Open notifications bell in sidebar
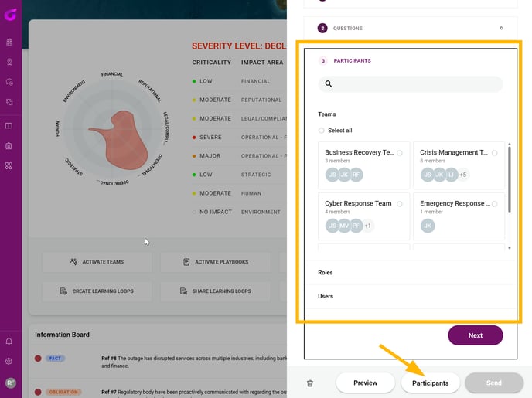 coord(9,342)
